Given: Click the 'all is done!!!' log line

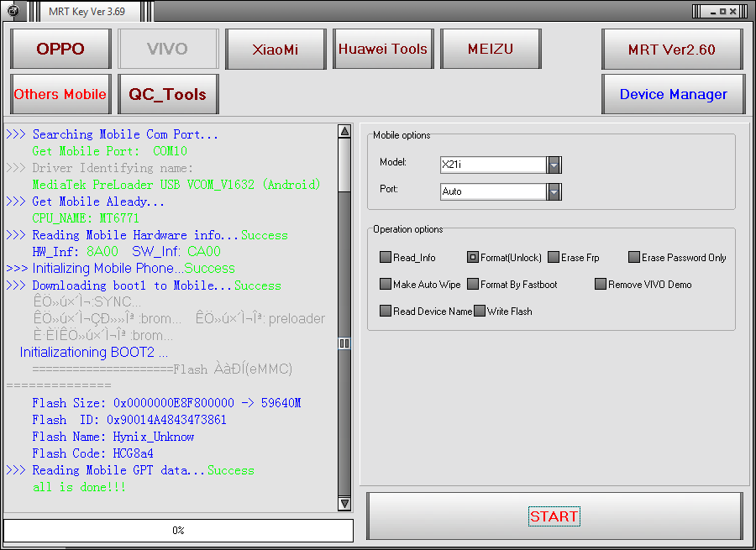Looking at the screenshot, I should pyautogui.click(x=80, y=487).
